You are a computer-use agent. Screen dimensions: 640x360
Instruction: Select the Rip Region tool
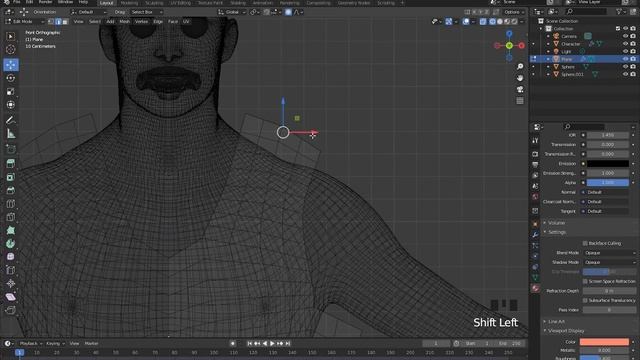pos(11,310)
